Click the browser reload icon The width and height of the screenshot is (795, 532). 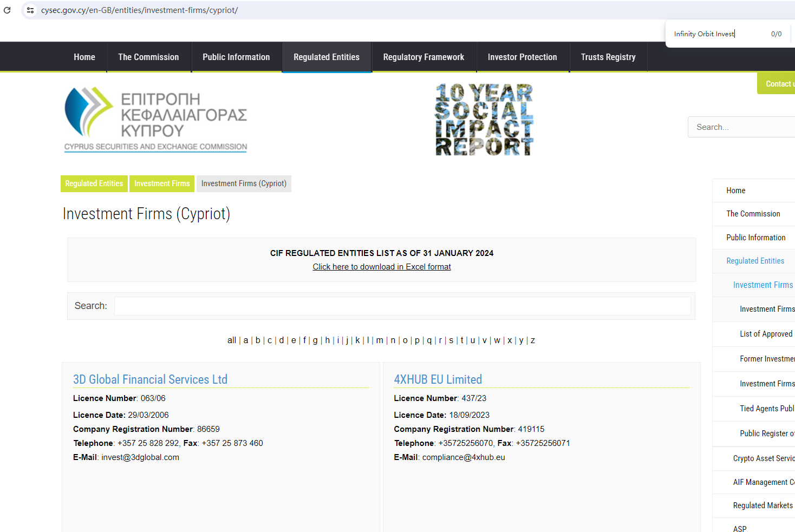pos(7,10)
